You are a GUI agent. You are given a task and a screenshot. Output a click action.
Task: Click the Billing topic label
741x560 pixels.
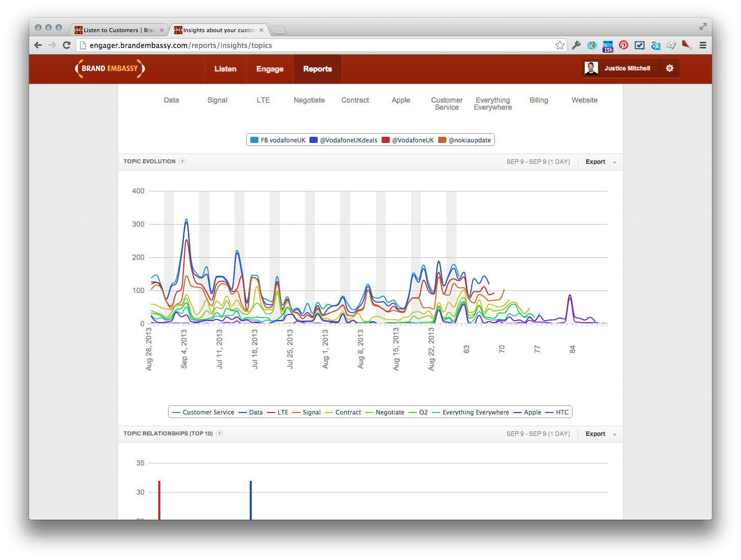(x=539, y=101)
